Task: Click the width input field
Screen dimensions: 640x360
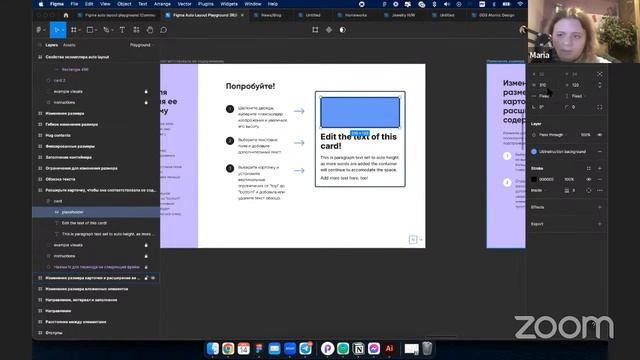Action: pos(546,85)
